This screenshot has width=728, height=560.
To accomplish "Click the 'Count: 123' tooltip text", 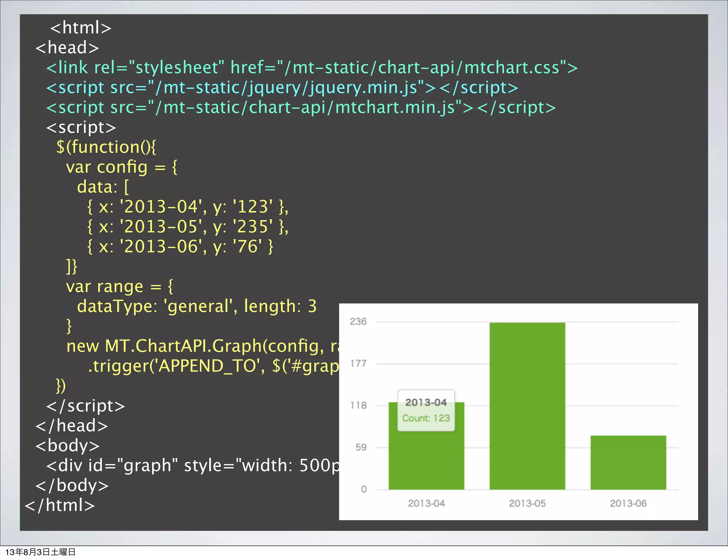I will [426, 418].
